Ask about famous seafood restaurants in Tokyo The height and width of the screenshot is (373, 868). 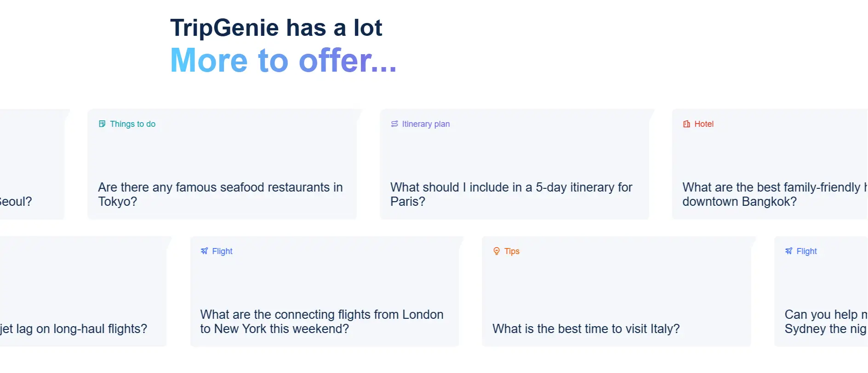pos(221,194)
